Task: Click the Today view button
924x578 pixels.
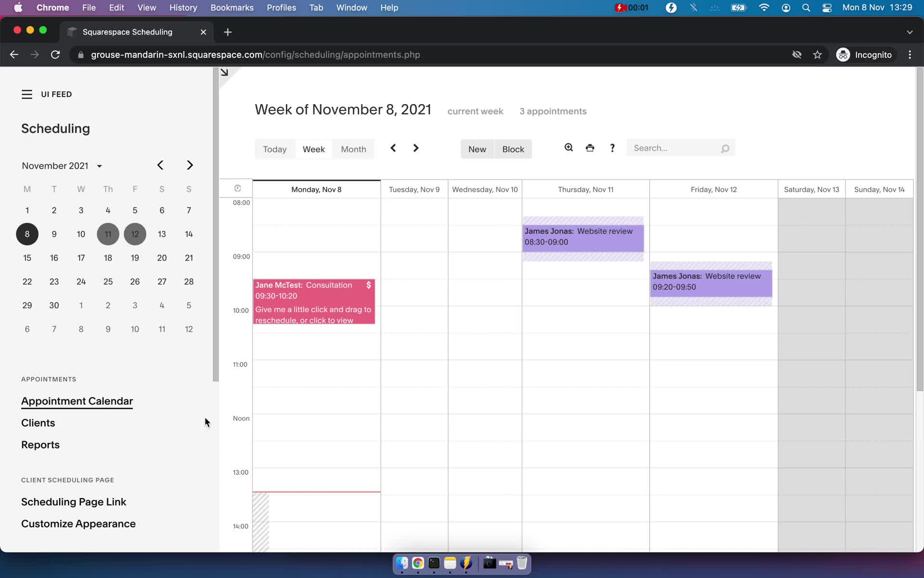Action: (275, 149)
